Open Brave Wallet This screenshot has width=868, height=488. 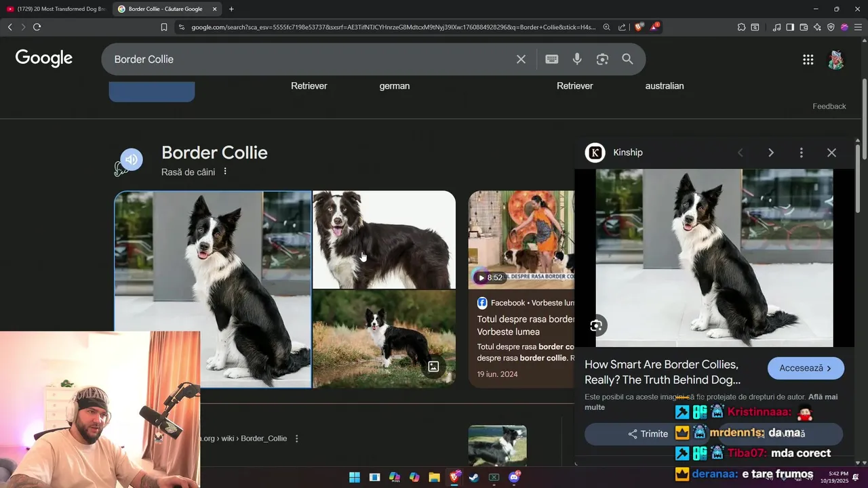point(804,27)
